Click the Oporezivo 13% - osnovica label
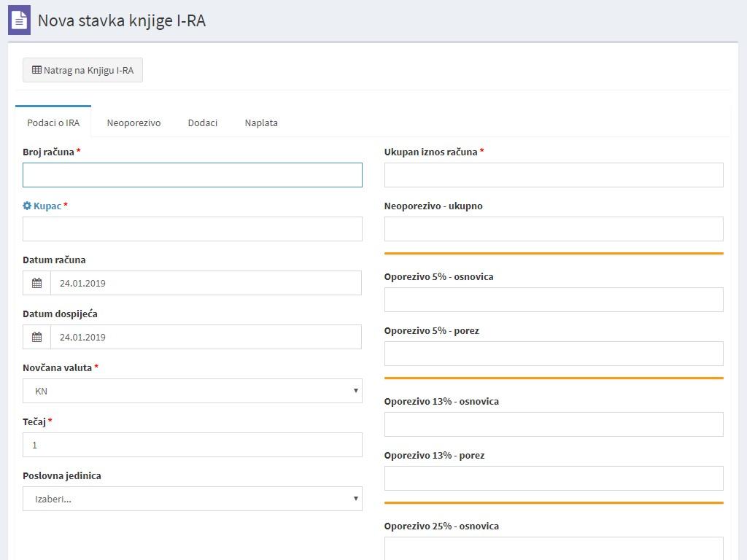The image size is (747, 560). coord(441,402)
